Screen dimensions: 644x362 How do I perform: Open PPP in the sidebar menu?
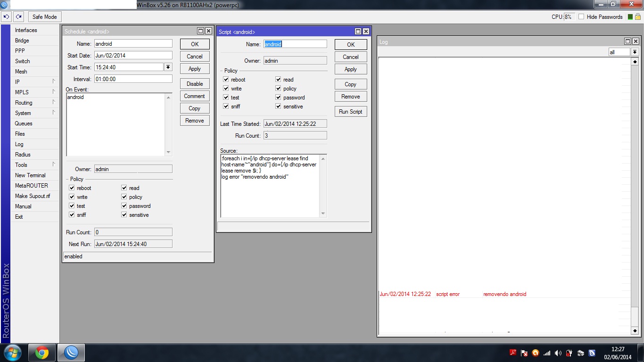35,51
